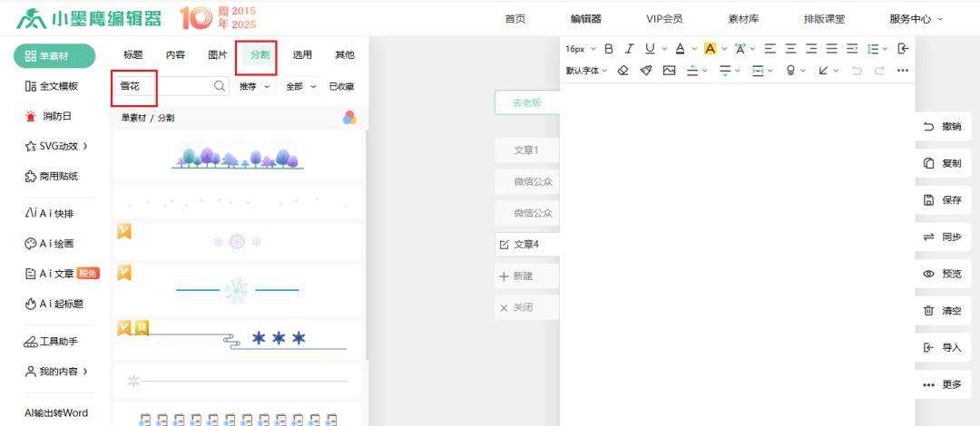Justify the text alignment

point(831,49)
